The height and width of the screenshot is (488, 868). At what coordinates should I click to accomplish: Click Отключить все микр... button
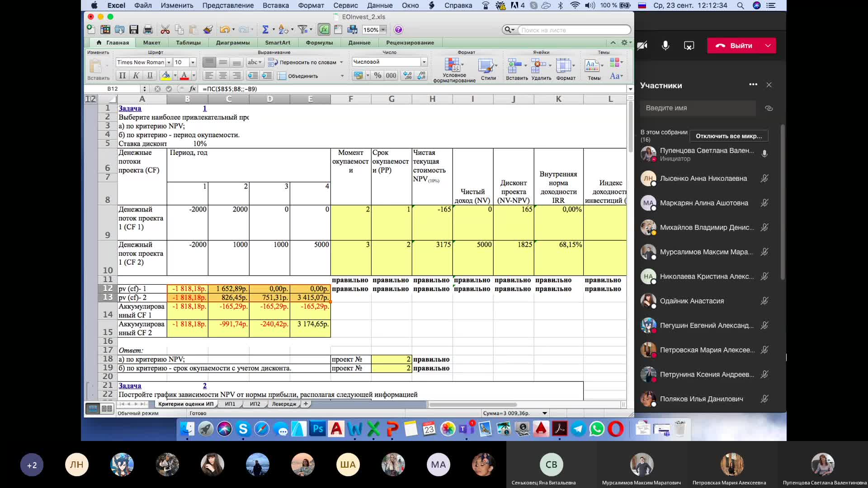pos(729,136)
